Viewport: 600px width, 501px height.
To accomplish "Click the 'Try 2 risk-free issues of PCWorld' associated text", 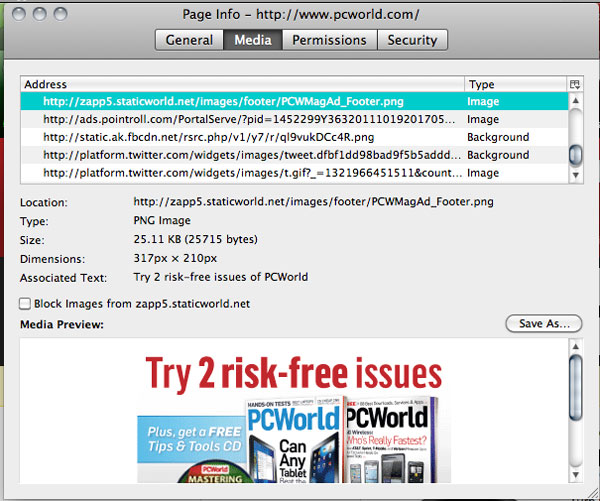I will tap(221, 277).
